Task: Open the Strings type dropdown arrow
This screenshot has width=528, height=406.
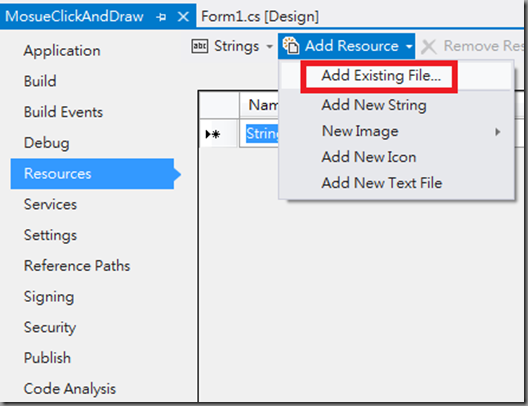Action: click(x=269, y=46)
